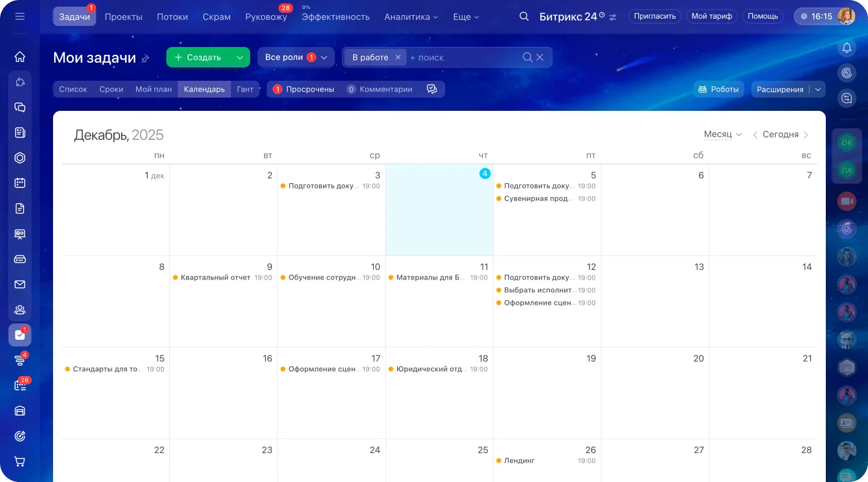
Task: Open Проекты in the top menu
Action: (x=124, y=17)
